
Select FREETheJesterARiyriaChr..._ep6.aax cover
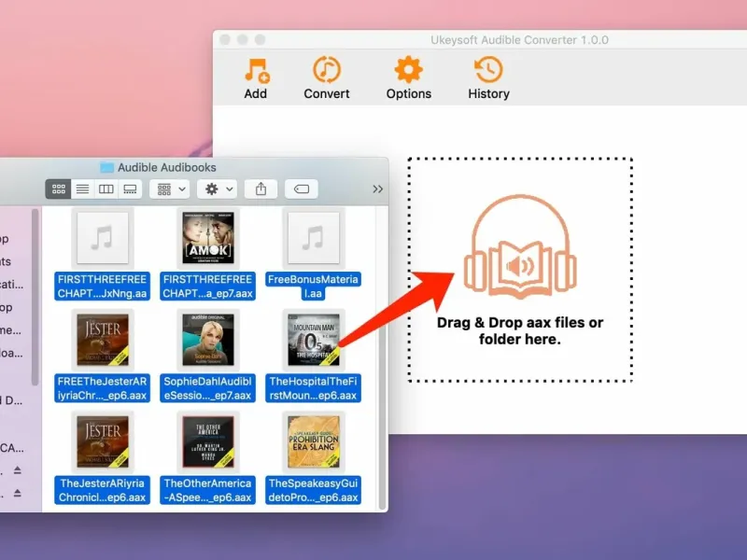point(103,340)
